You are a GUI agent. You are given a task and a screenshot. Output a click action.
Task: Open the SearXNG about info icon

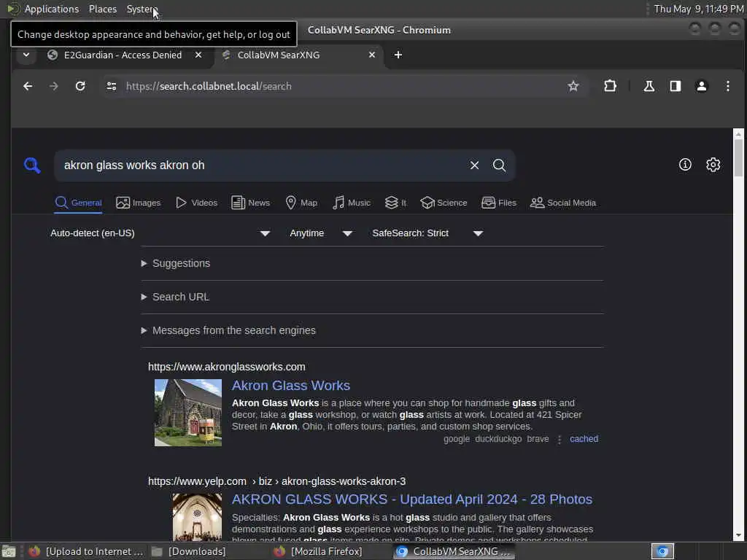[685, 165]
